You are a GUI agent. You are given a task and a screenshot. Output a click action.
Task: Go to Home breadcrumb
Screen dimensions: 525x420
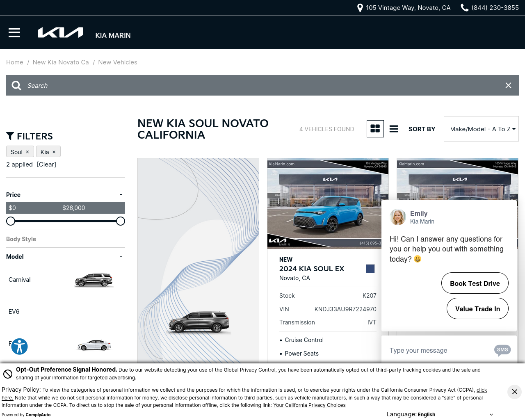point(15,62)
